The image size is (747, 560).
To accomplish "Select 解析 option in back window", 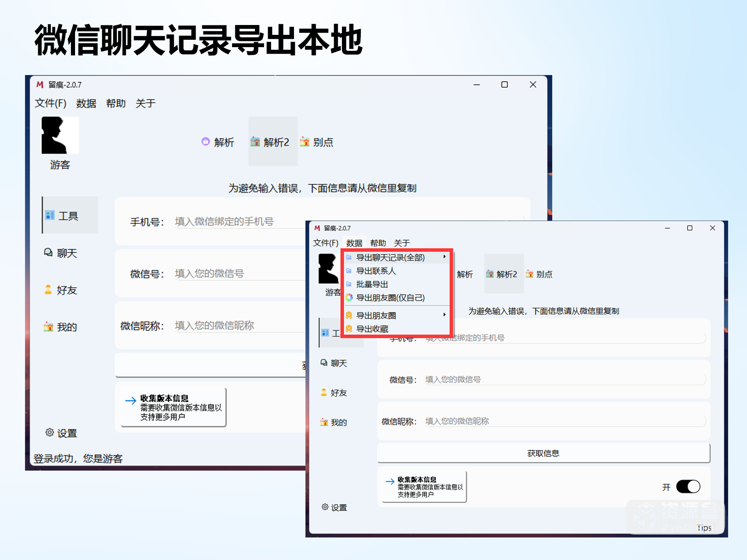I will [218, 142].
